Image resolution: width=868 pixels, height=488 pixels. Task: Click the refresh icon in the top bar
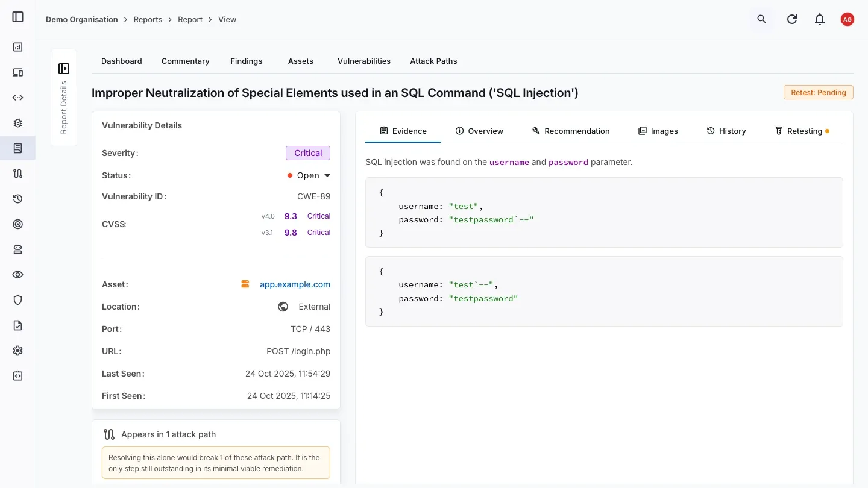click(x=792, y=19)
